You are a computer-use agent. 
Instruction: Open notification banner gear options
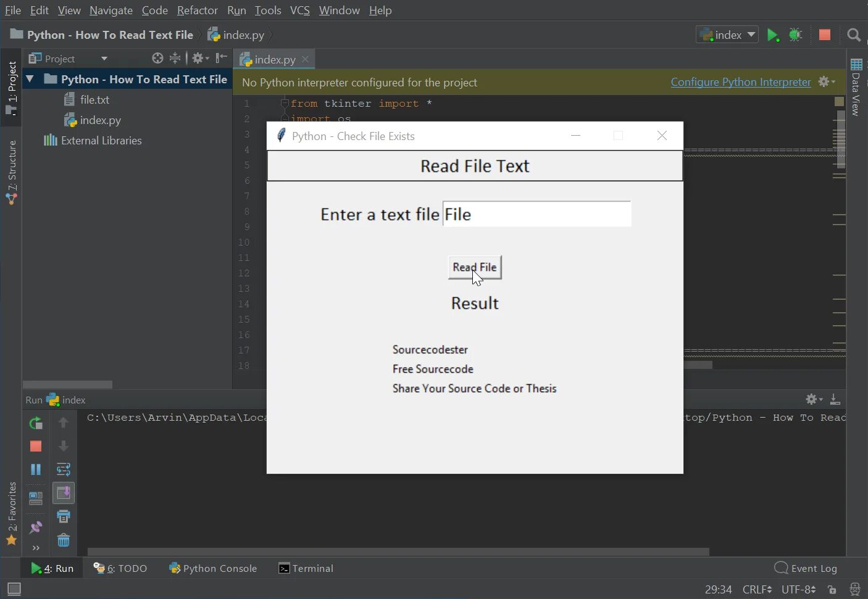pos(826,81)
